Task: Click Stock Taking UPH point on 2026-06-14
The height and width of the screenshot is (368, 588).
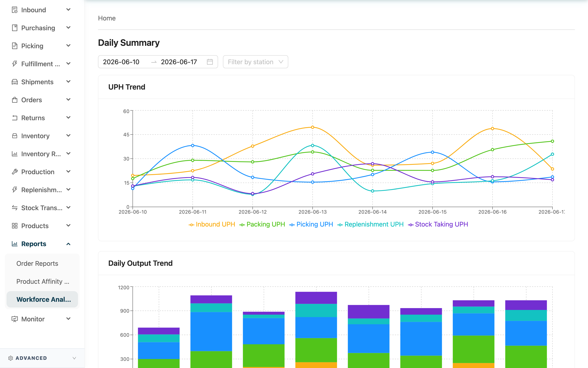Action: coord(372,164)
